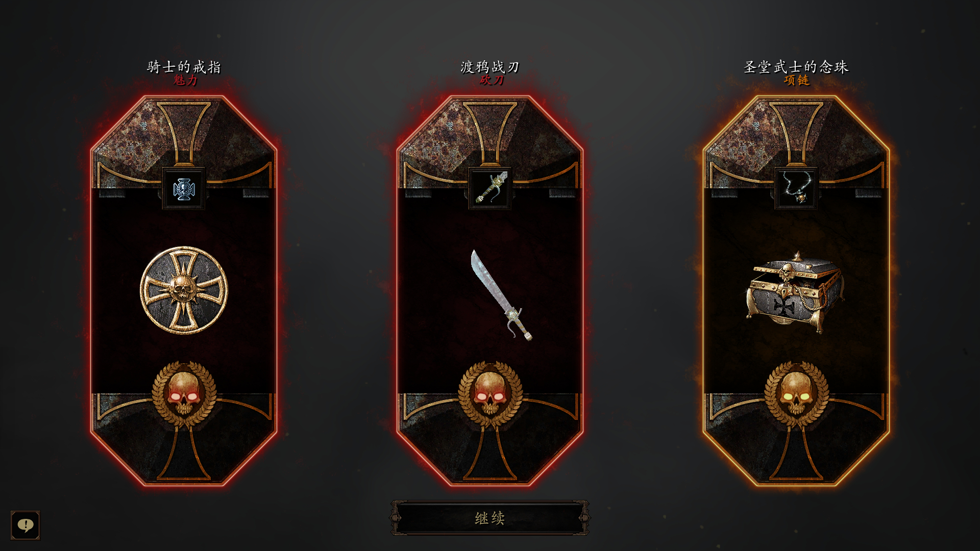Screen dimensions: 980x551
Task: Click the red-eyed skull on ring card
Action: (184, 394)
